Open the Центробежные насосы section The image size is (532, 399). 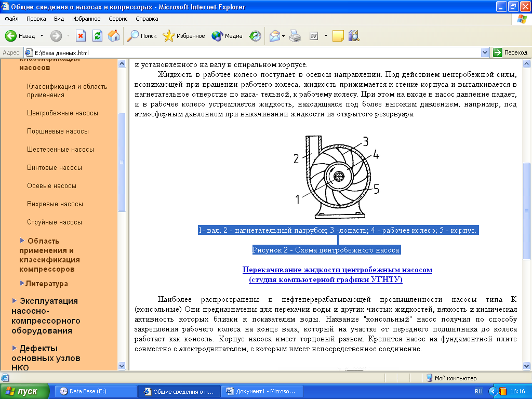pos(62,113)
